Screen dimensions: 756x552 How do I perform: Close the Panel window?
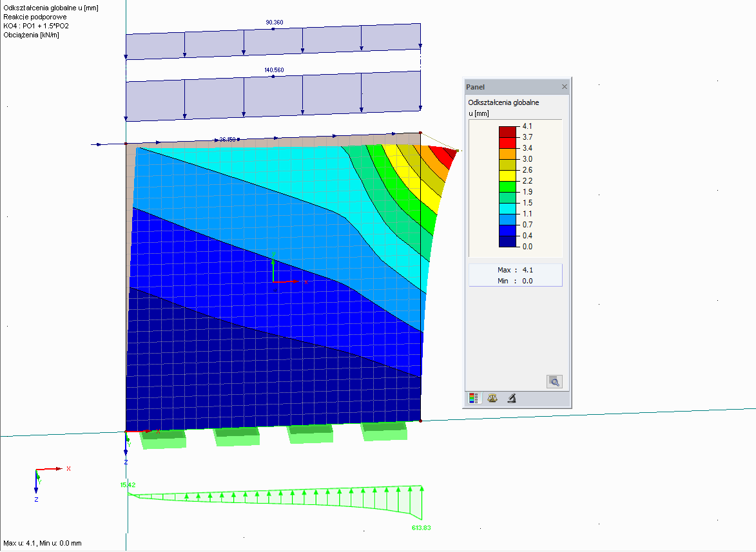tap(565, 87)
